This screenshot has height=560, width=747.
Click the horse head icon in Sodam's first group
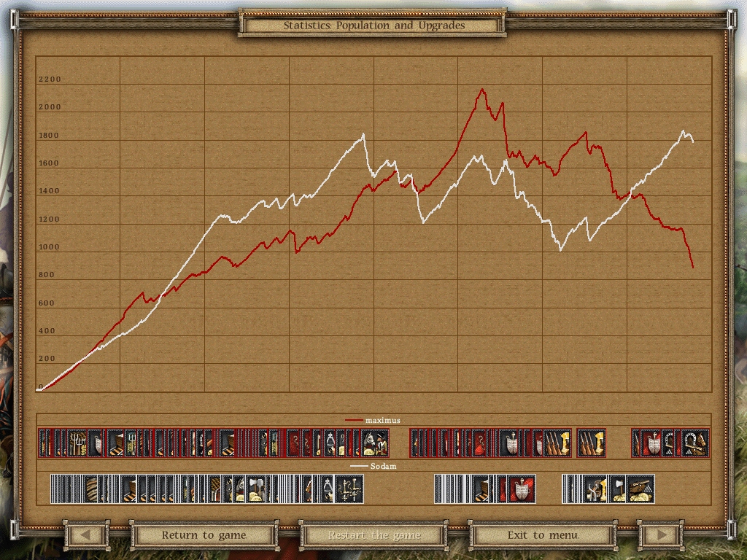click(x=239, y=489)
